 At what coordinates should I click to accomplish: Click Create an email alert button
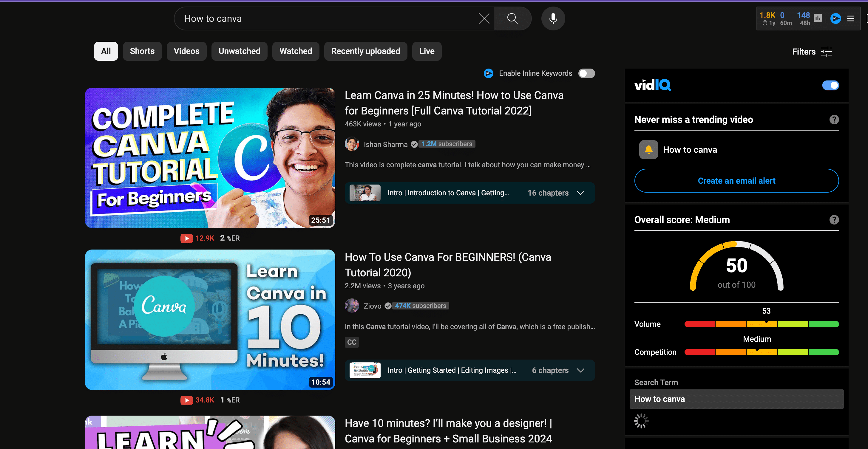click(x=736, y=180)
